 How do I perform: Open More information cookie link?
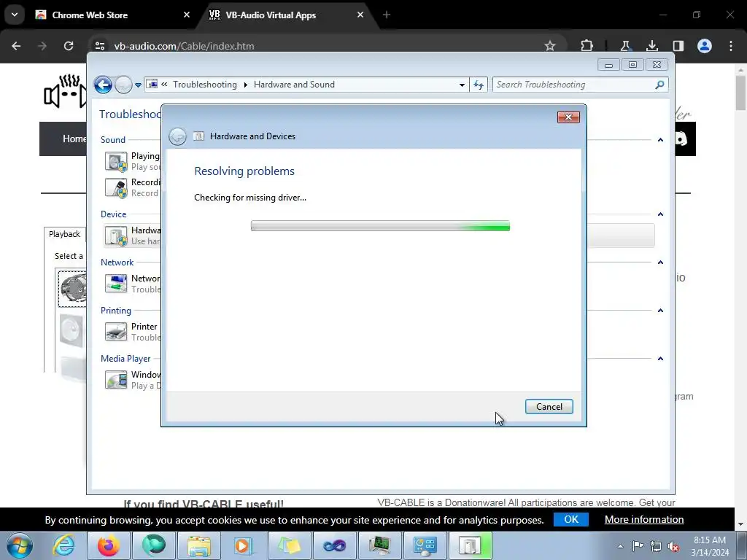pyautogui.click(x=644, y=519)
